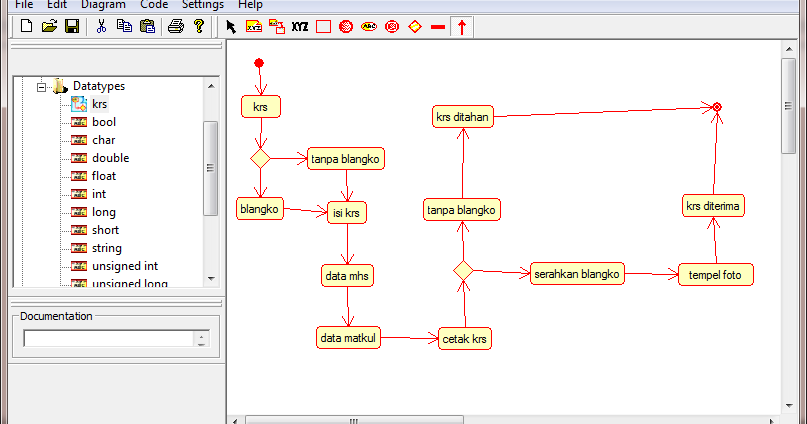Select the fork/join red bar tool
This screenshot has height=424, width=807.
point(438,27)
